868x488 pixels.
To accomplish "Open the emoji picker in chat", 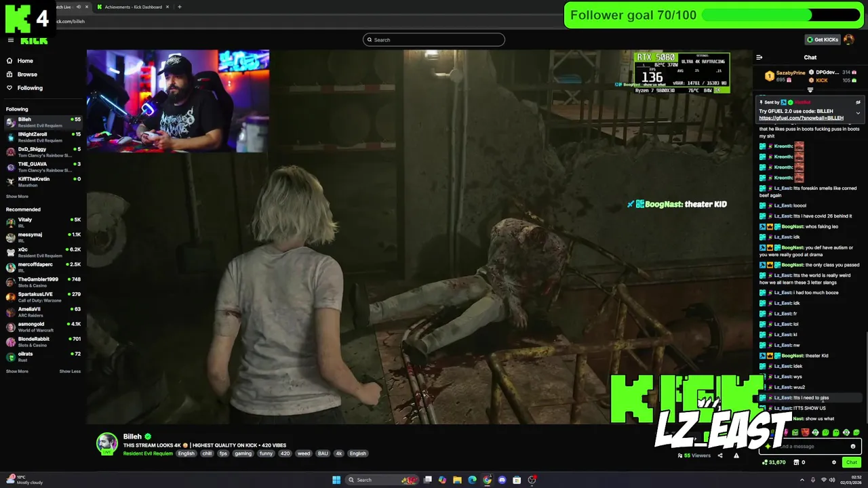I will click(853, 447).
